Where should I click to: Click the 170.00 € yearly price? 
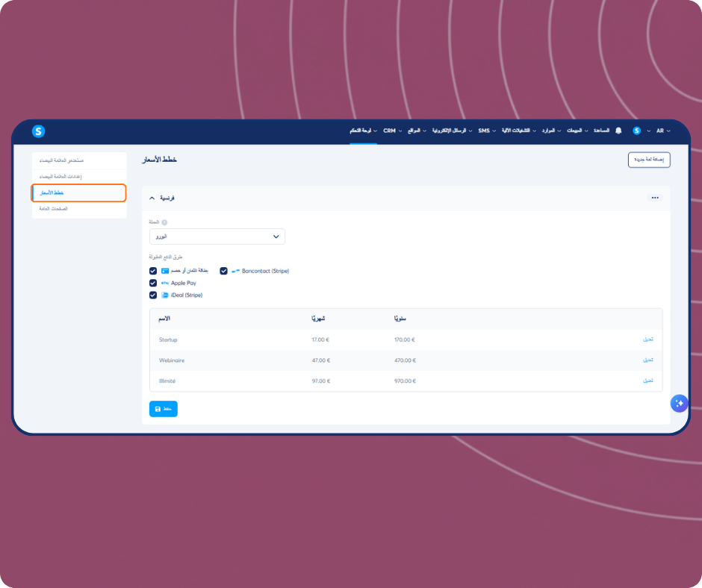coord(404,340)
